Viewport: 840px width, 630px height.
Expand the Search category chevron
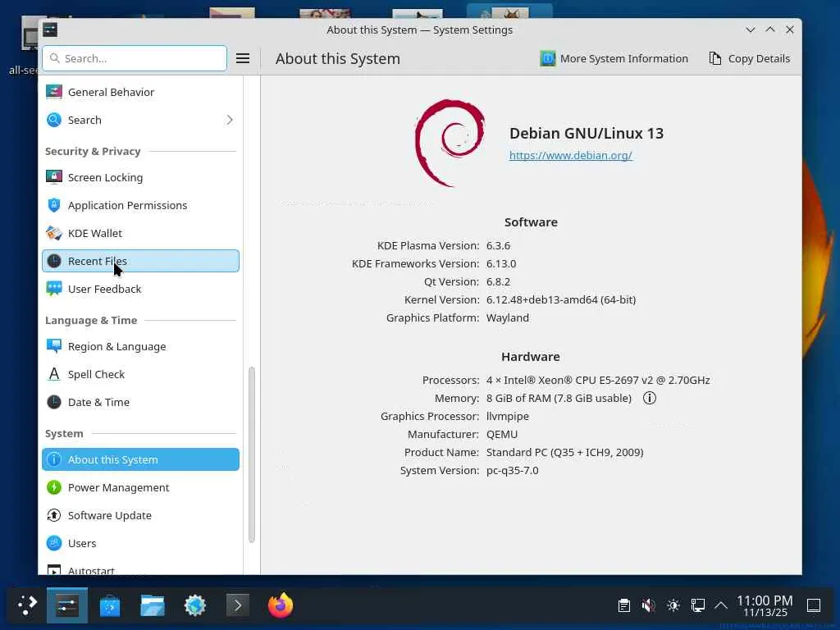coord(230,120)
